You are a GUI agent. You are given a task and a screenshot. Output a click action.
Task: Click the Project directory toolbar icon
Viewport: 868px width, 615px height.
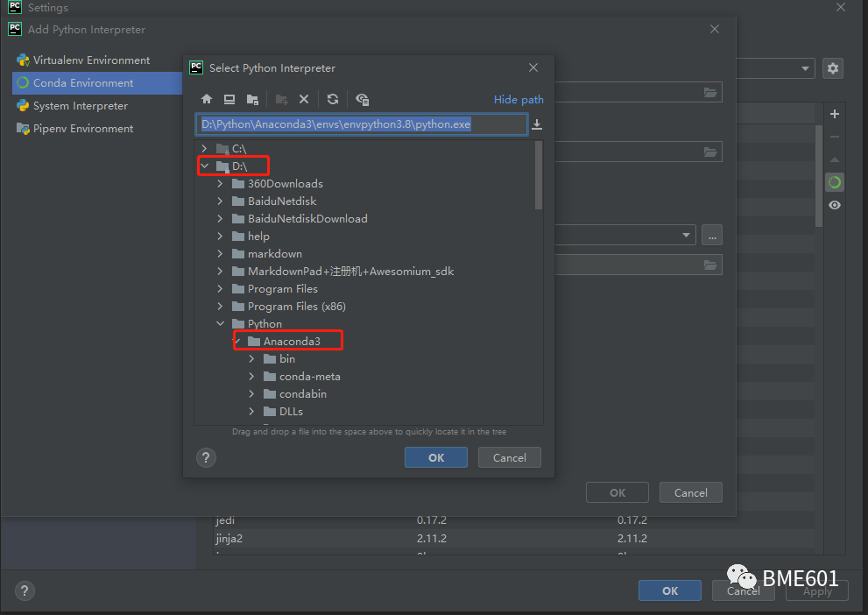(252, 99)
